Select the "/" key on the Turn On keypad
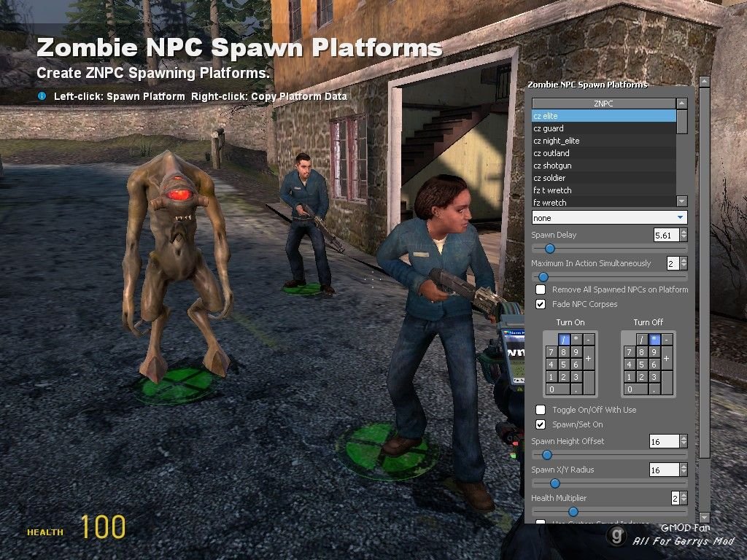Image resolution: width=747 pixels, height=560 pixels. pos(565,339)
